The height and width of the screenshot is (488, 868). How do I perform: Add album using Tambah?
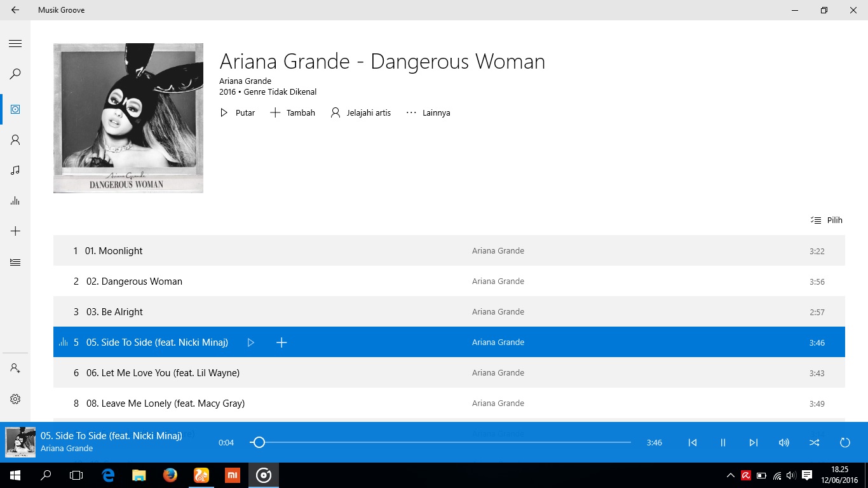click(x=292, y=112)
